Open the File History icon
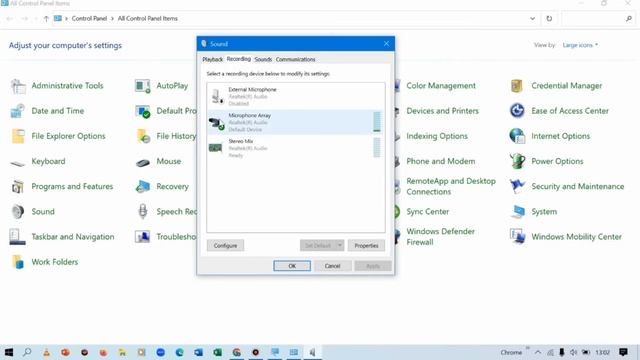 click(143, 136)
